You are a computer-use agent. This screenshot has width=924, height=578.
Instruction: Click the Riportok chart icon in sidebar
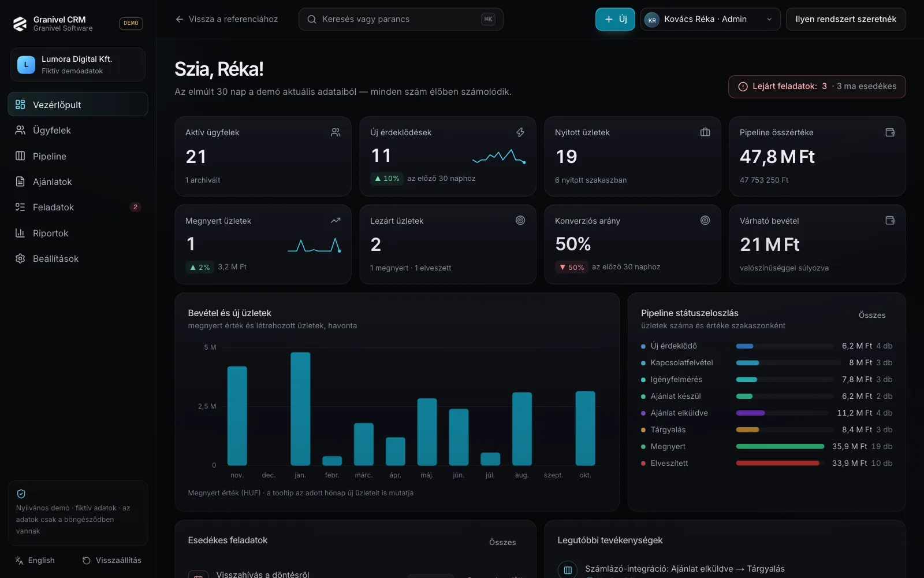click(20, 233)
